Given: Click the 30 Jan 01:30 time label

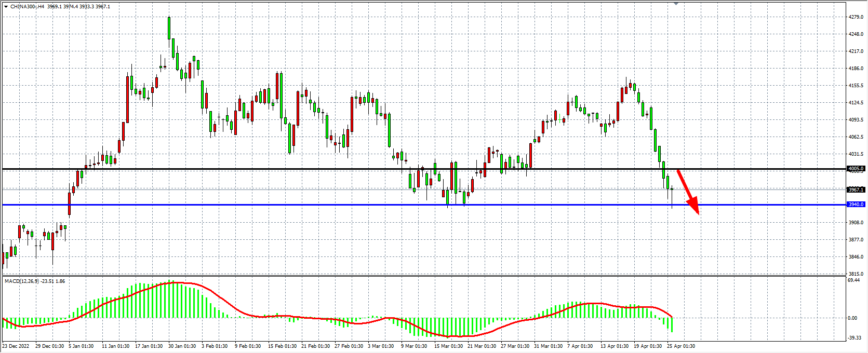Looking at the screenshot, I should coord(181,346).
